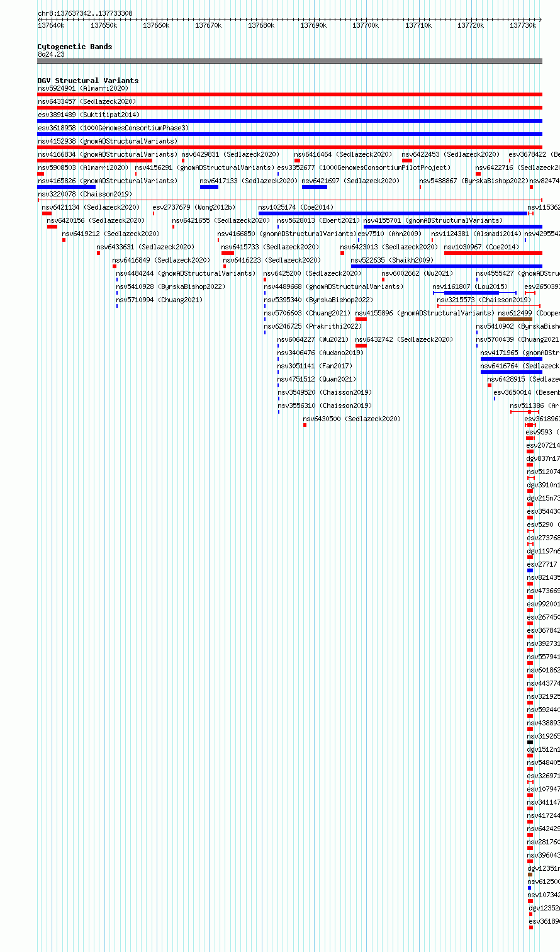560x952 pixels.
Task: Open variant nsv6433457 (Sedlazeck2020)
Action: pyautogui.click(x=87, y=101)
